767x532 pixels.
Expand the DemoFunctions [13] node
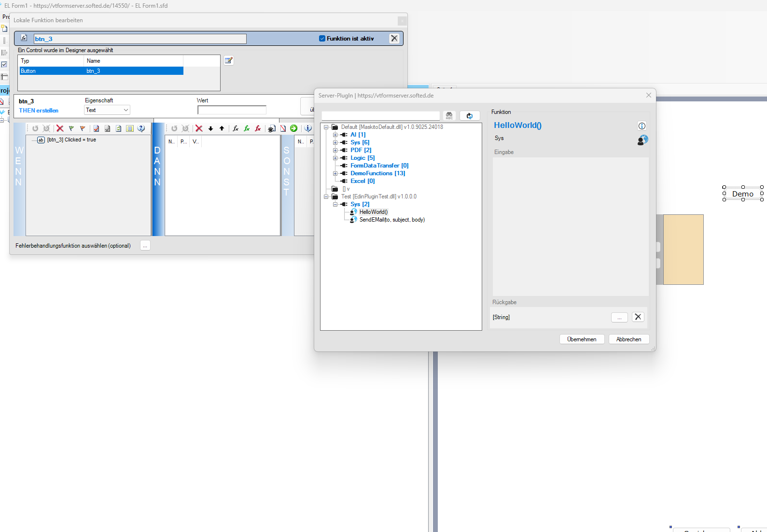335,173
